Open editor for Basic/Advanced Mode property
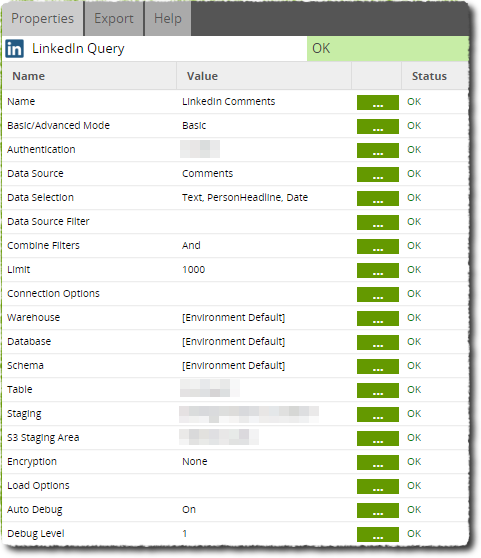The width and height of the screenshot is (481, 558). click(x=378, y=126)
